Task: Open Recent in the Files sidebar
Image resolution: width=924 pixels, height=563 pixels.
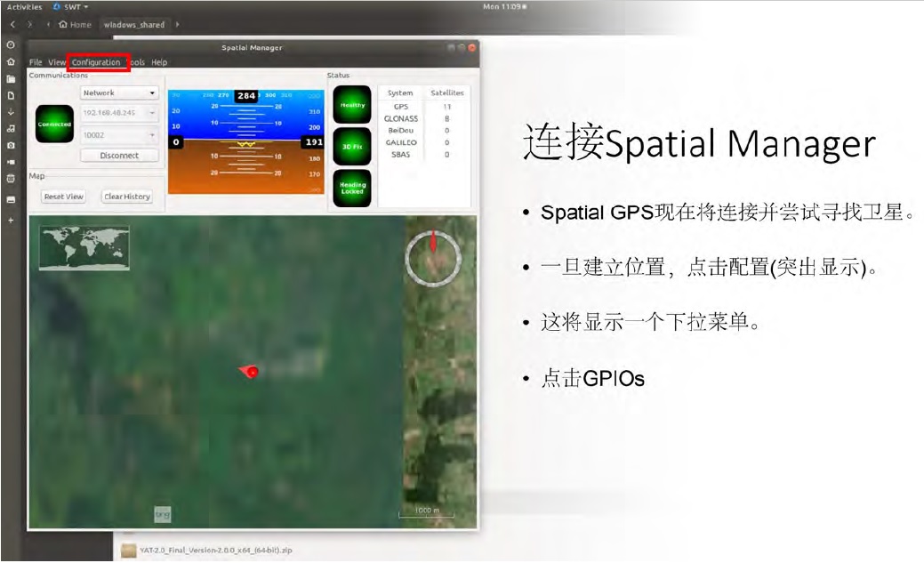Action: [x=11, y=44]
